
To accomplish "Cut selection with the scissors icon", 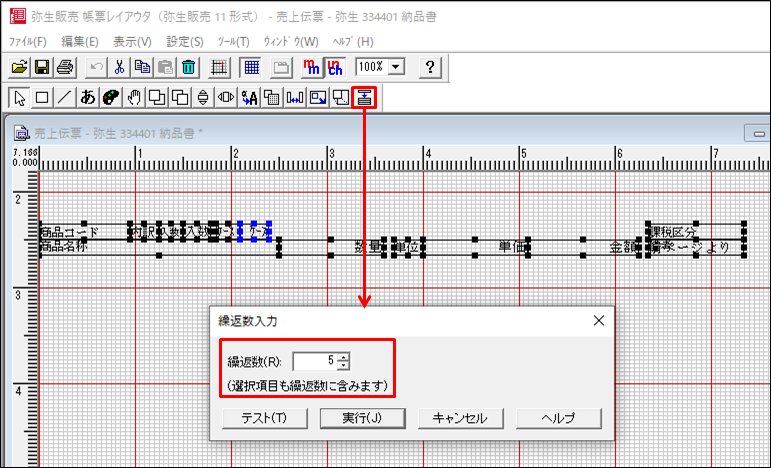I will 119,67.
